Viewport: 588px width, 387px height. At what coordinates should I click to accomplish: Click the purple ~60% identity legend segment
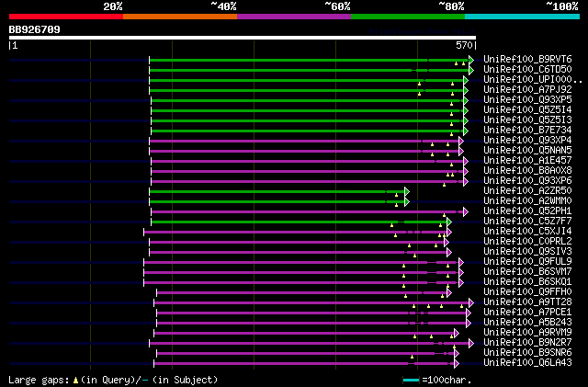(294, 17)
